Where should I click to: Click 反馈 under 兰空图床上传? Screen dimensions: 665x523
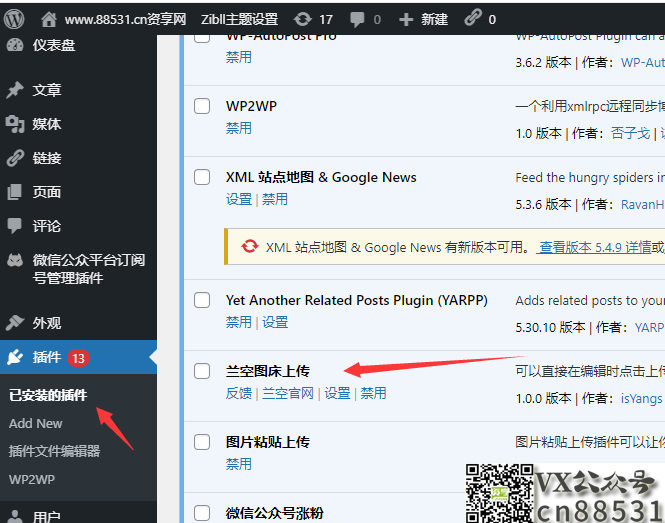tap(239, 393)
